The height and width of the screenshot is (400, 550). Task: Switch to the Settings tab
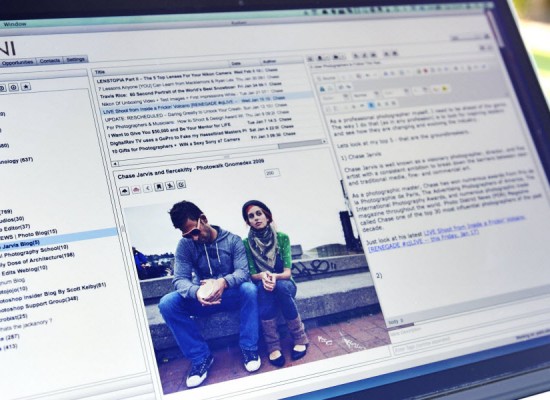[x=75, y=60]
